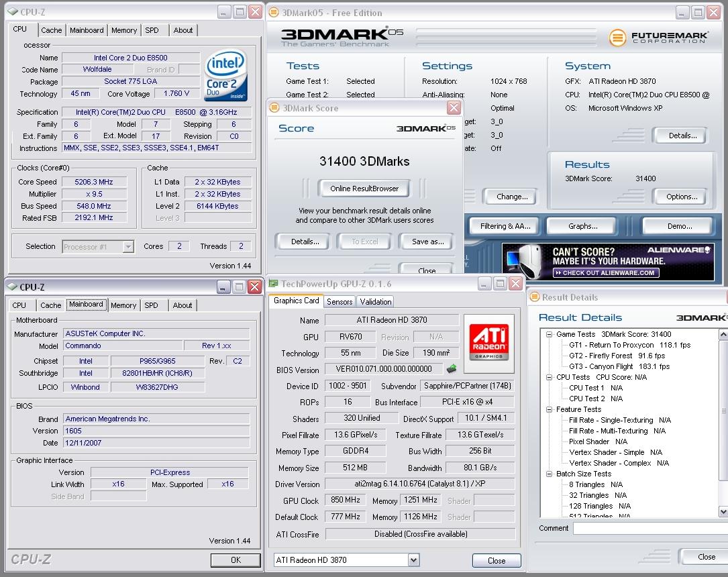Click the ATI Radeon logo in GPU-Z

489,344
